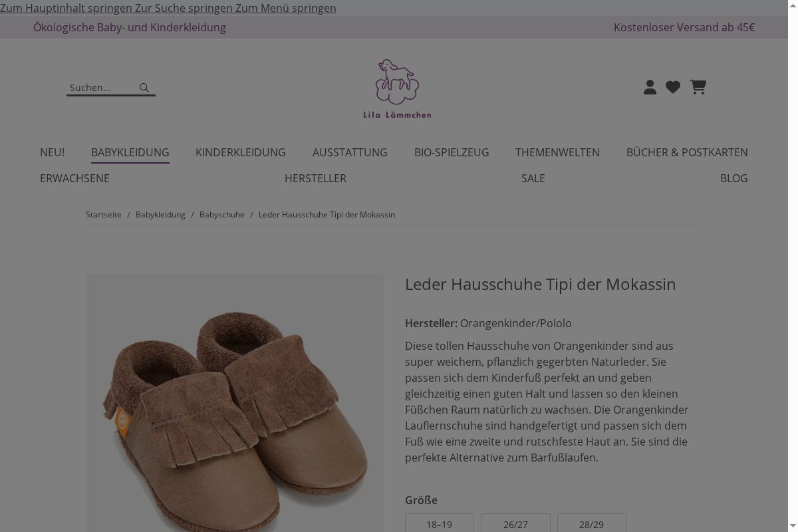Open the Babykleidung menu
The height and width of the screenshot is (532, 798).
click(130, 152)
